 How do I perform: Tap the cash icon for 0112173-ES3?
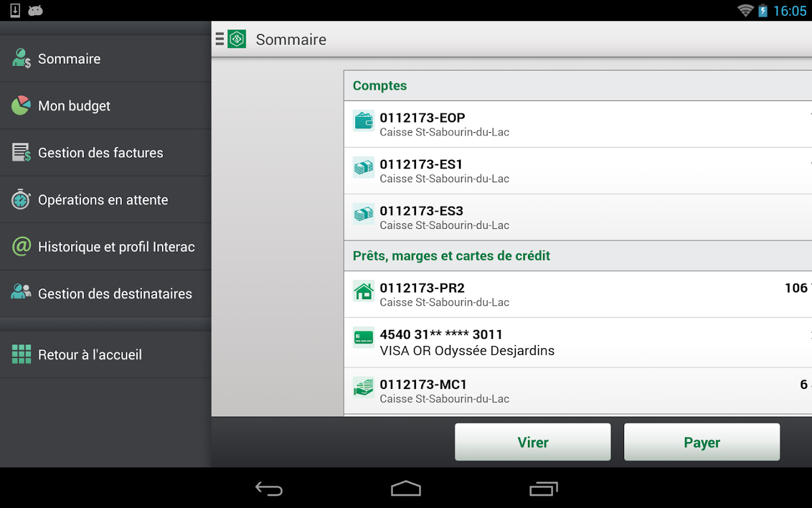coord(364,214)
